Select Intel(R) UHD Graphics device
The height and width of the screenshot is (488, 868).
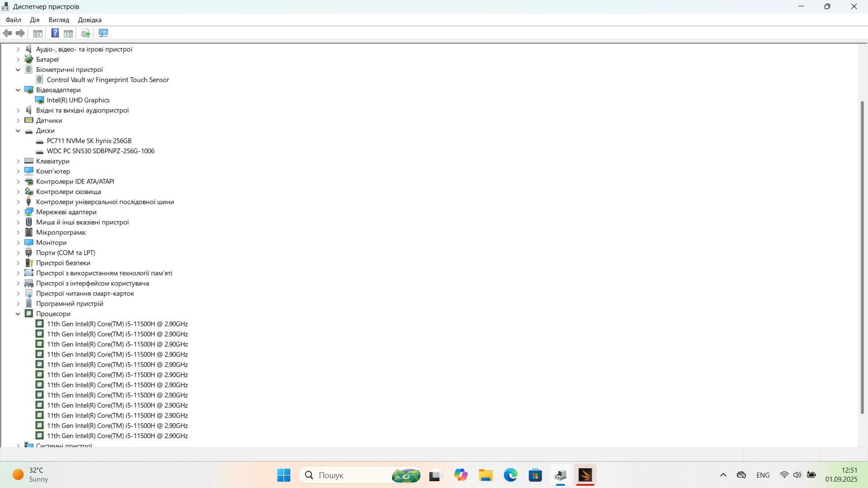tap(78, 100)
